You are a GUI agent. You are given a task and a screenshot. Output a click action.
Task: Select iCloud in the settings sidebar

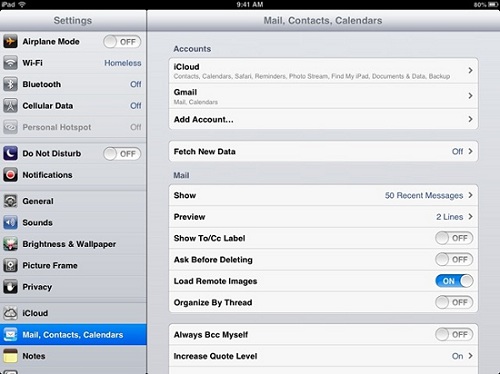(73, 313)
